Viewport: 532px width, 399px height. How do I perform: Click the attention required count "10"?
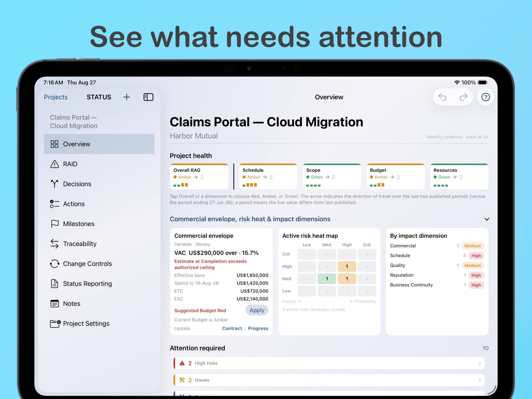tap(485, 348)
